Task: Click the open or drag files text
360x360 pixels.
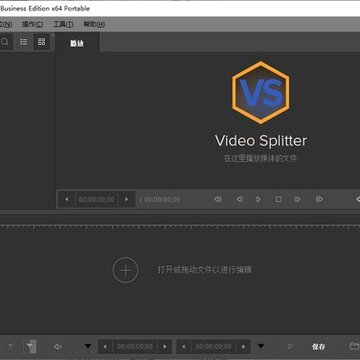Action: click(205, 270)
